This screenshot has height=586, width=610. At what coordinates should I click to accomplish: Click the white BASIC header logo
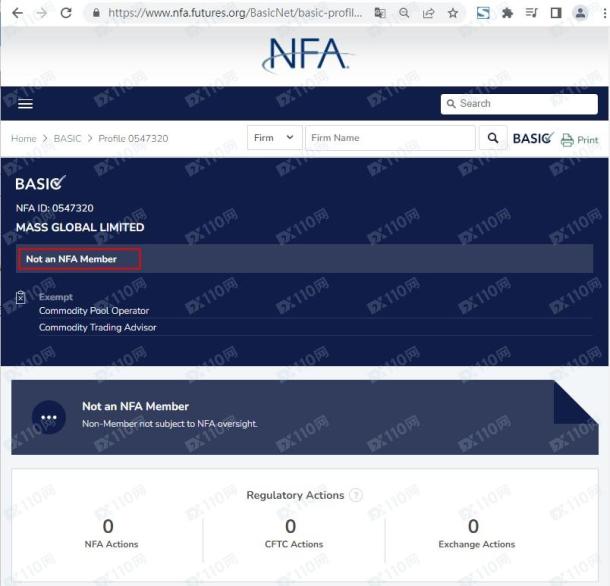coord(40,183)
